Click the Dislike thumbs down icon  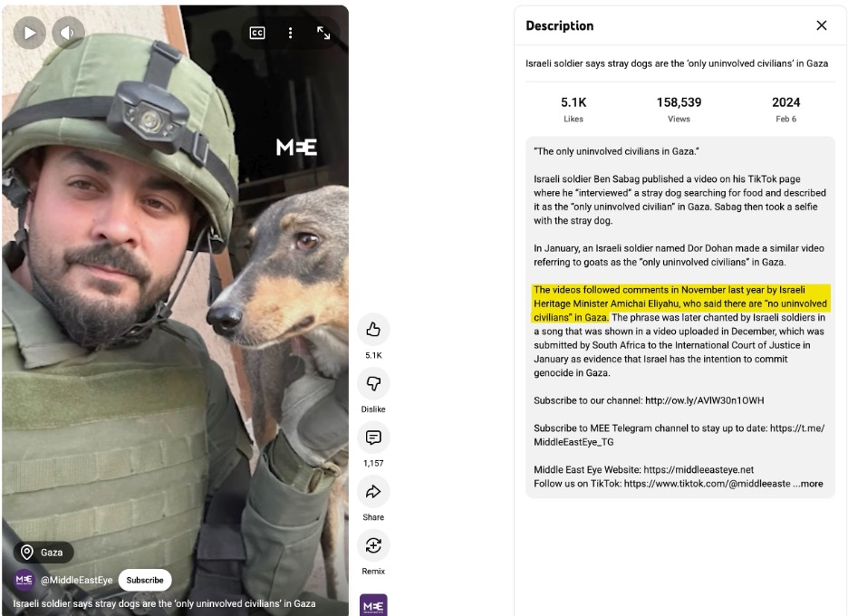coord(373,383)
